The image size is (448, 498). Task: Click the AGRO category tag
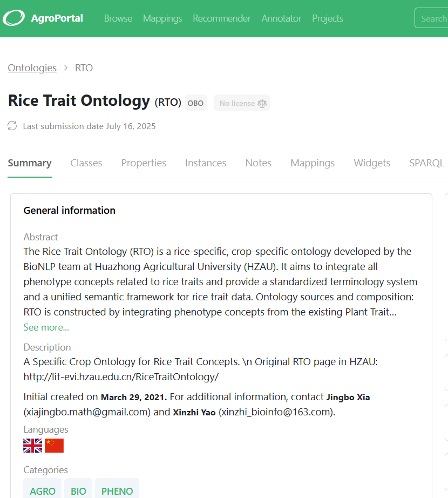click(43, 490)
